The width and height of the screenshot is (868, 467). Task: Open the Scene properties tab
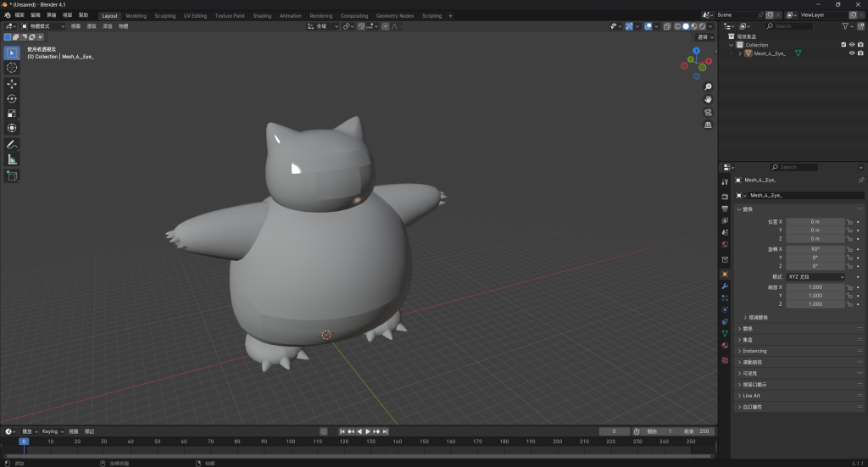point(725,232)
